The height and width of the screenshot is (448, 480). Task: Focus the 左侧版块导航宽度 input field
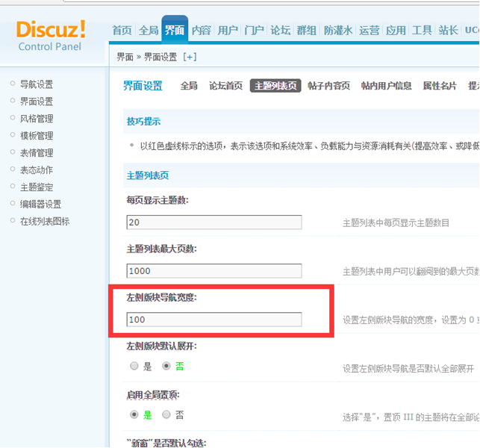pyautogui.click(x=214, y=320)
